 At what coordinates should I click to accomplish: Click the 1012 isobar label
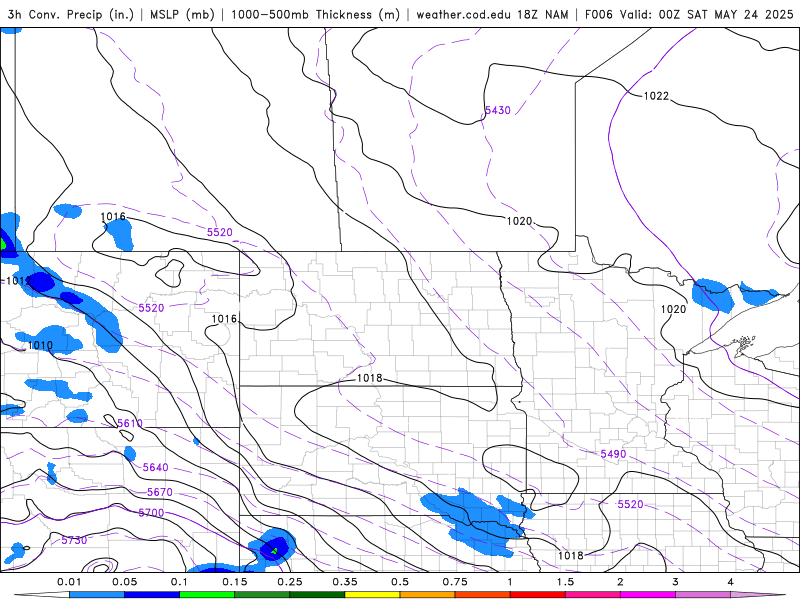(18, 281)
